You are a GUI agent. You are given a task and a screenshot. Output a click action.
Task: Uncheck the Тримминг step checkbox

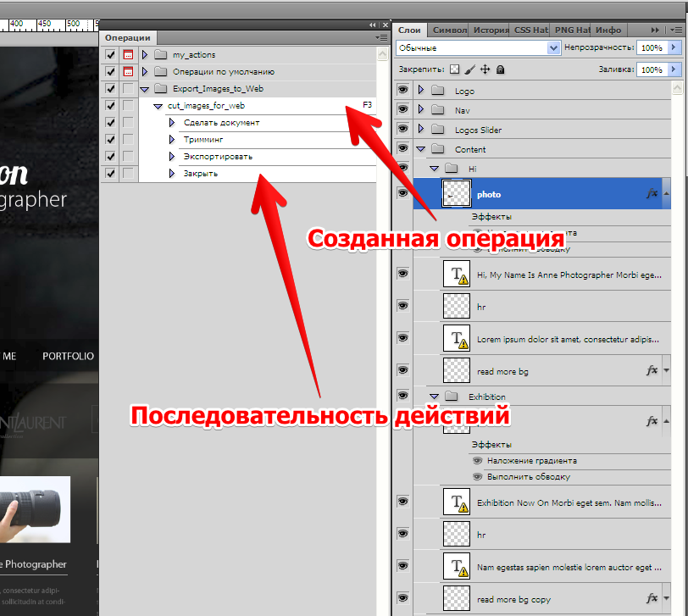110,140
